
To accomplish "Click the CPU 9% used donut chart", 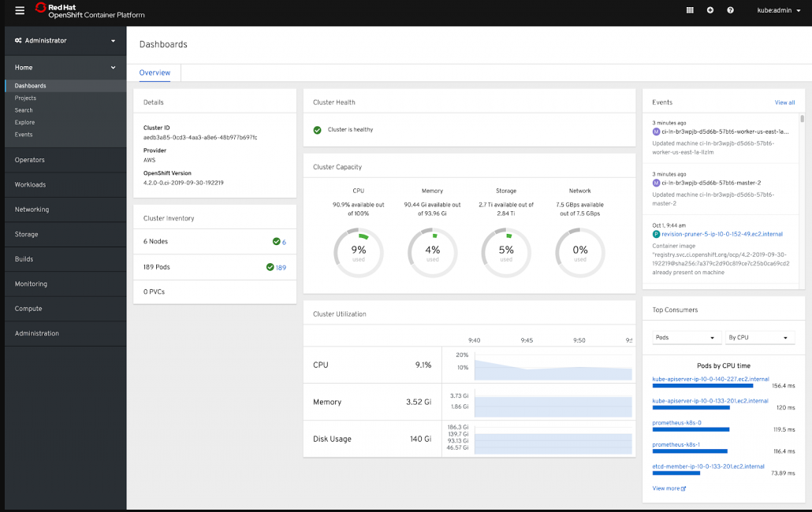I will pyautogui.click(x=358, y=253).
